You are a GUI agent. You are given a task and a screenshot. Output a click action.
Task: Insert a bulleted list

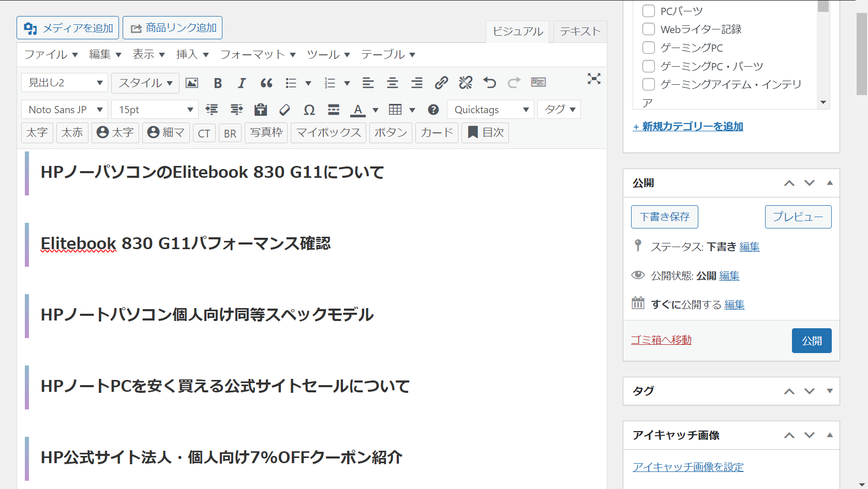coord(291,83)
